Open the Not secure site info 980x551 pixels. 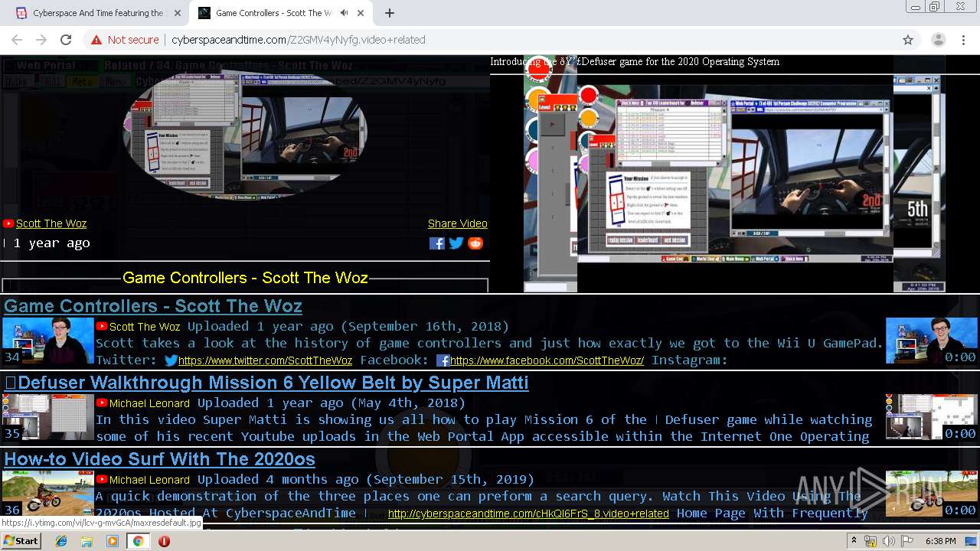(x=125, y=40)
